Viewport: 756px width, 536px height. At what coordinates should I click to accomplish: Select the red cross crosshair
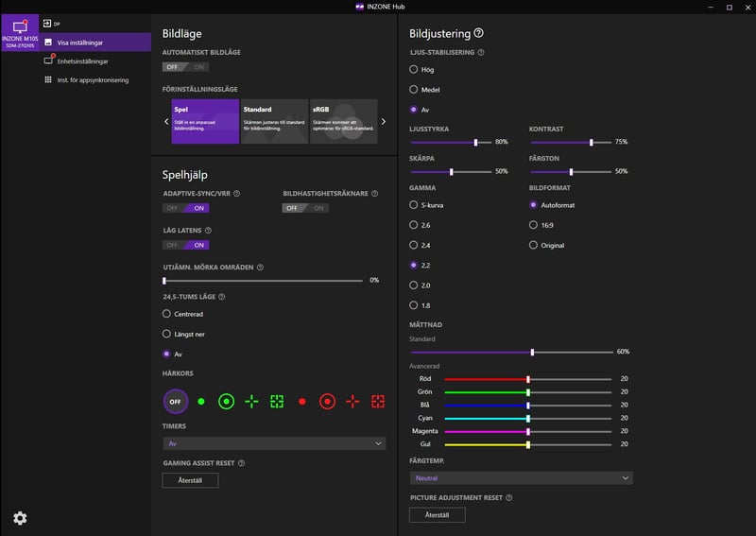(352, 402)
